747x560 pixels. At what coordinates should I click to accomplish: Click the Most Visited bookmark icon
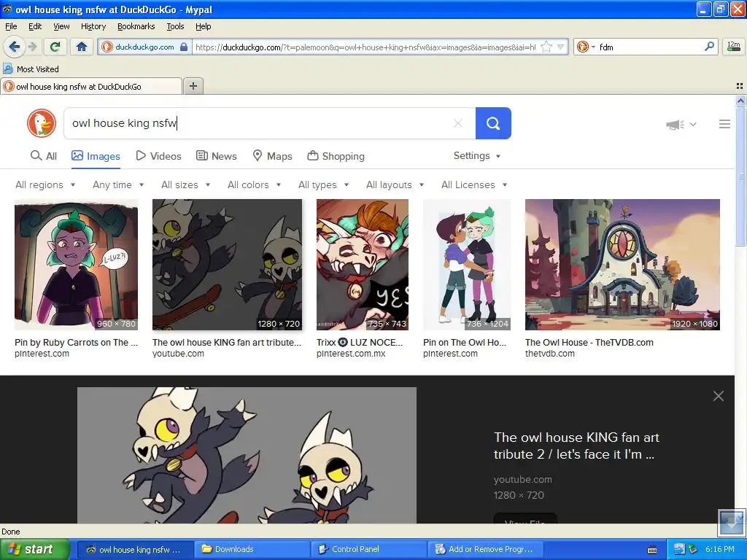point(7,69)
